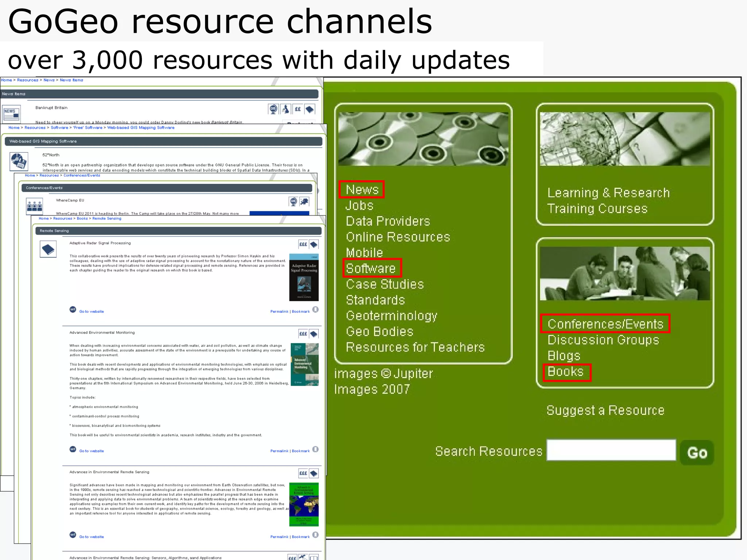Click the bookmark icon in Adaptive Radar entry
The width and height of the screenshot is (747, 560).
coord(316,310)
